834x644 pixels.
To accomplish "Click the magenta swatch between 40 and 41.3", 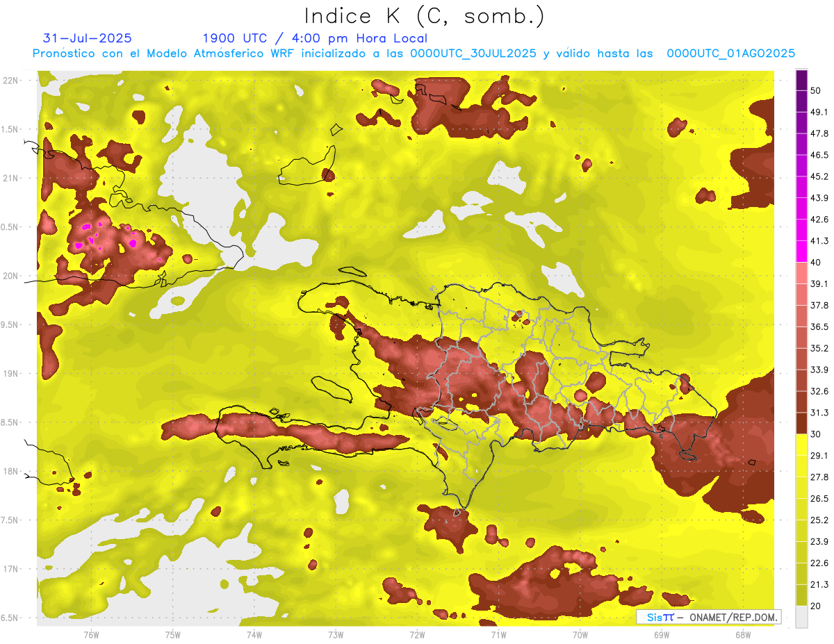I will point(801,251).
